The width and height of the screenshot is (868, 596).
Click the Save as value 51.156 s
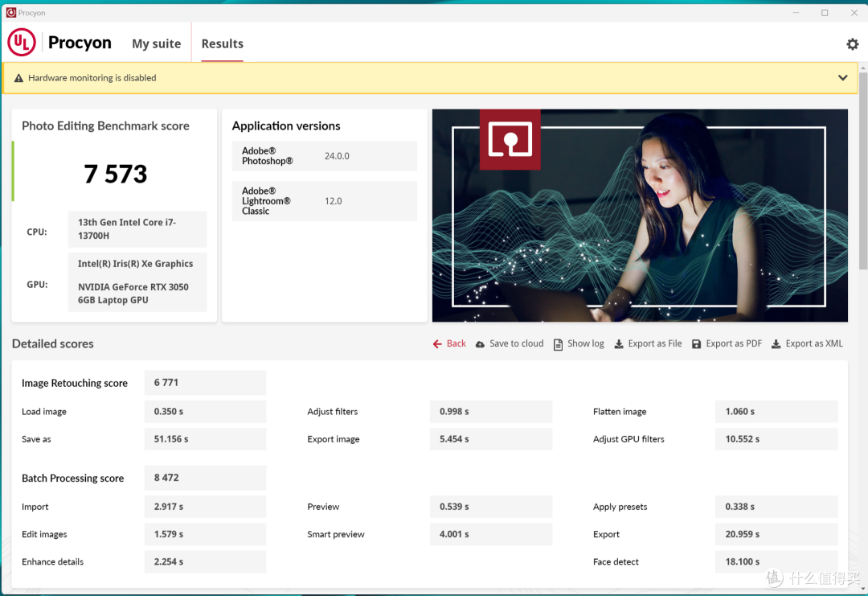click(205, 439)
